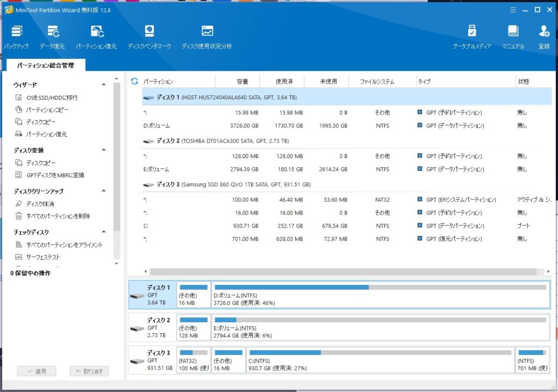
Task: Refresh the partition list with the reload icon
Action: [135, 82]
